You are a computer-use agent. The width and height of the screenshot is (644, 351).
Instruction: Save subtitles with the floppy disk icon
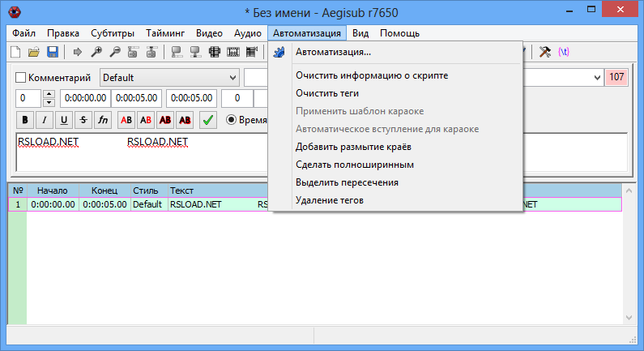point(53,52)
